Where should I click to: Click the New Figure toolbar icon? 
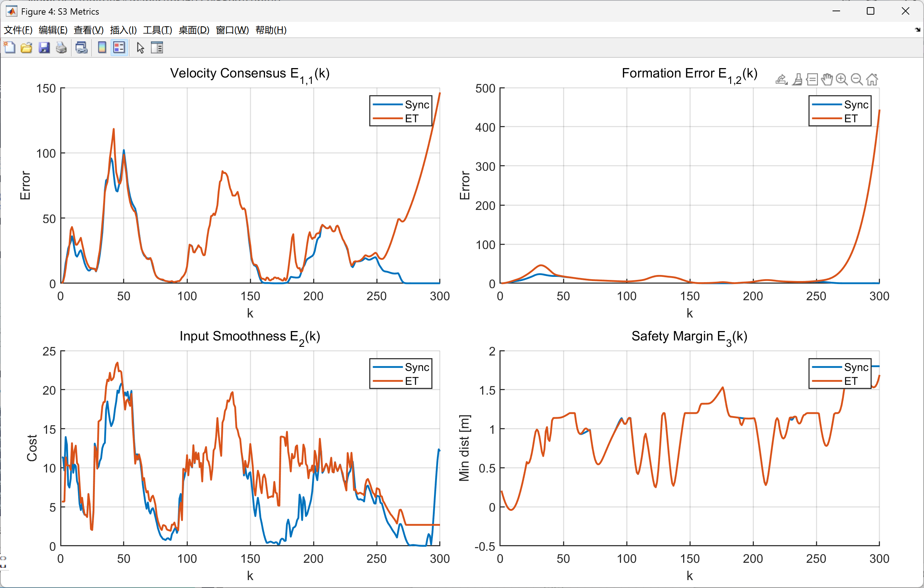(9, 47)
